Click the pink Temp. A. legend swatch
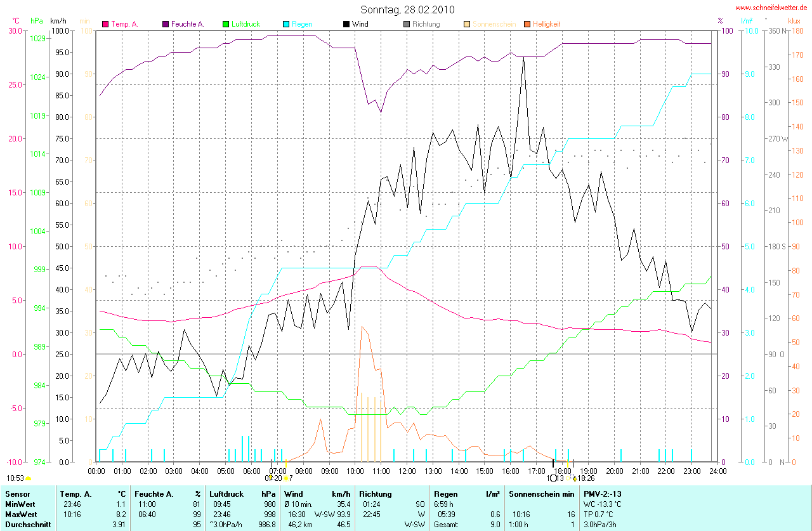The width and height of the screenshot is (812, 531). (x=105, y=24)
